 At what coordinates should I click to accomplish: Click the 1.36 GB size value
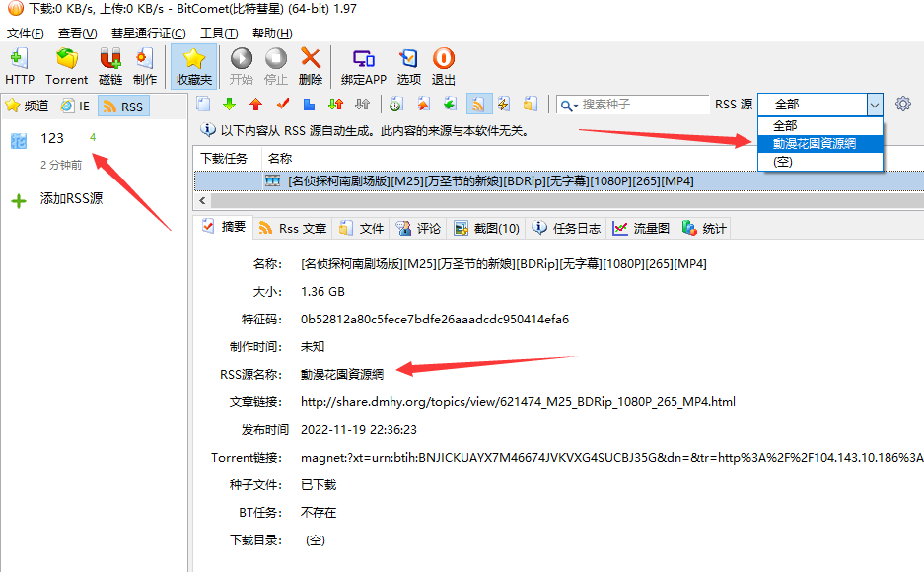(322, 292)
